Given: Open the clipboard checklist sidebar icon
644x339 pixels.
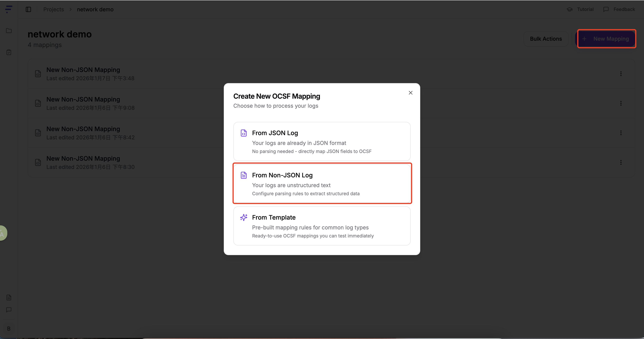Looking at the screenshot, I should pos(9,52).
